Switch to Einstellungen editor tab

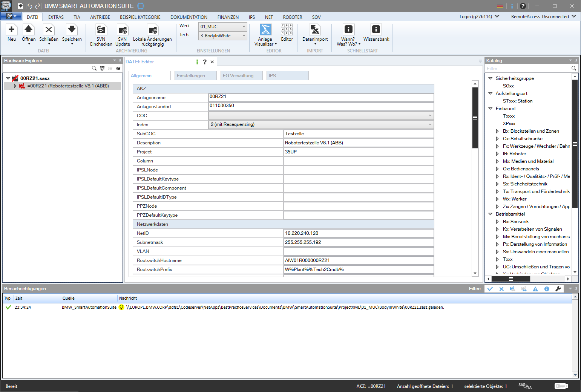pyautogui.click(x=195, y=76)
